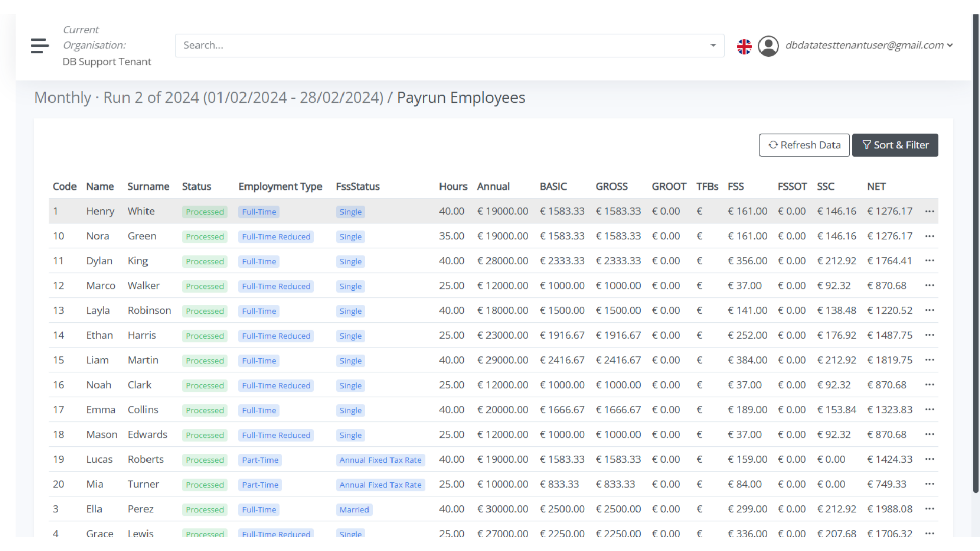980x551 pixels.
Task: Toggle the Single FssStatus badge for Layla Robinson
Action: 350,311
